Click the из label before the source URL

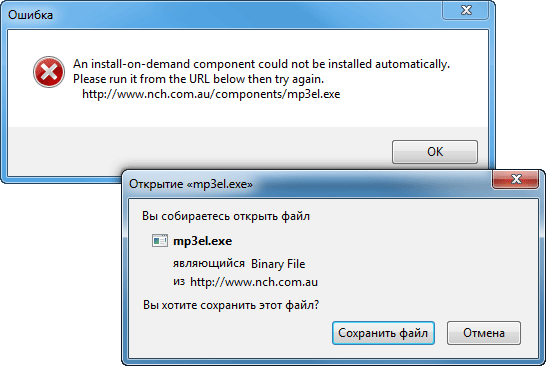(x=179, y=282)
